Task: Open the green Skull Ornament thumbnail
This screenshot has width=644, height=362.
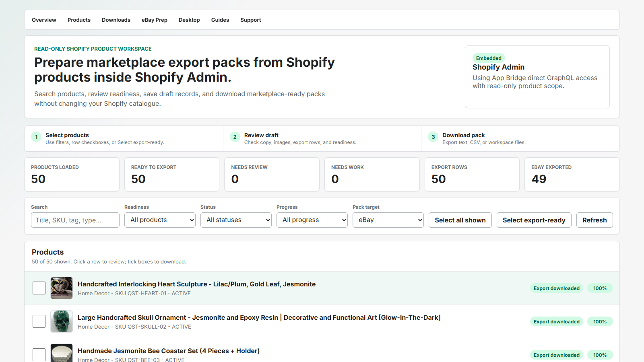Action: (x=62, y=321)
